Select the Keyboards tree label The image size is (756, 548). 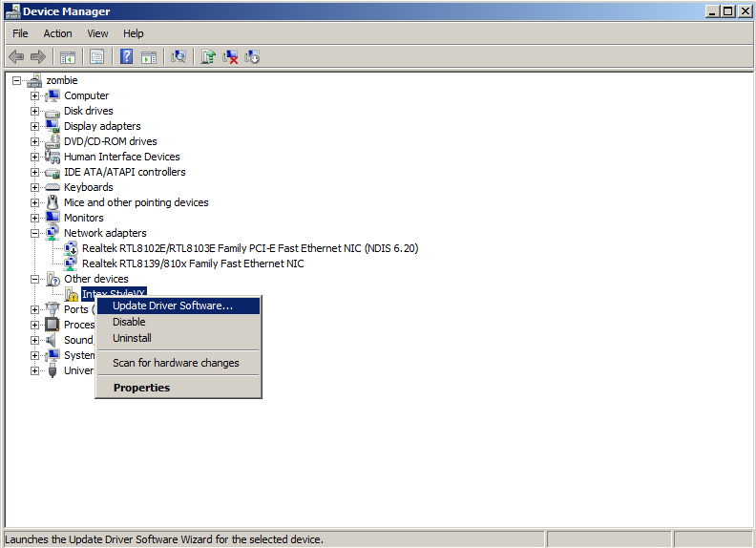(x=89, y=187)
